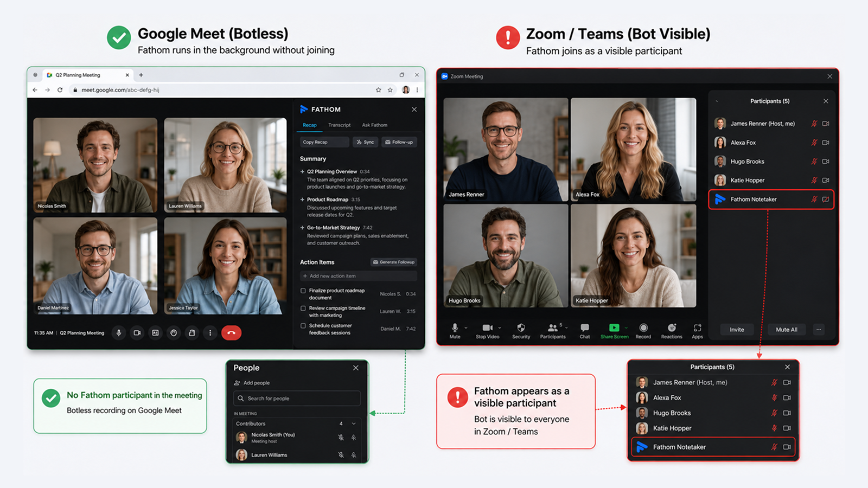Expand the 'Go-to-Market Strategy' summary item
Image resolution: width=868 pixels, height=488 pixels.
point(302,228)
